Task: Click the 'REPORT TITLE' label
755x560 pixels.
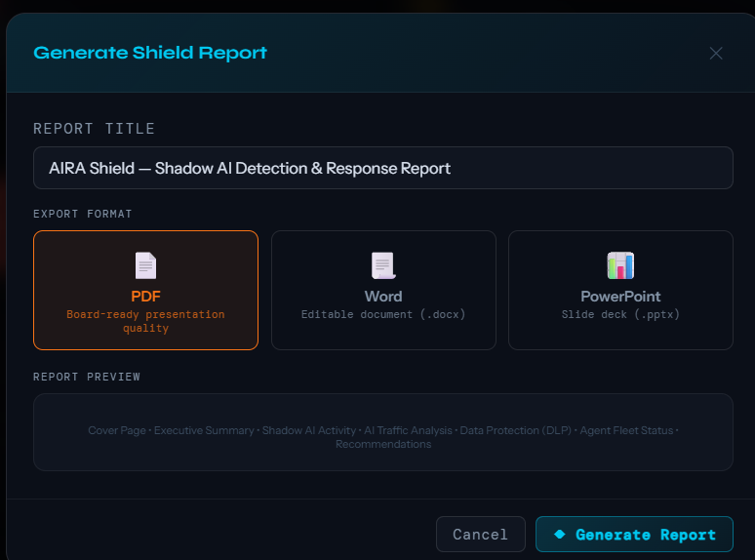Action: tap(94, 129)
